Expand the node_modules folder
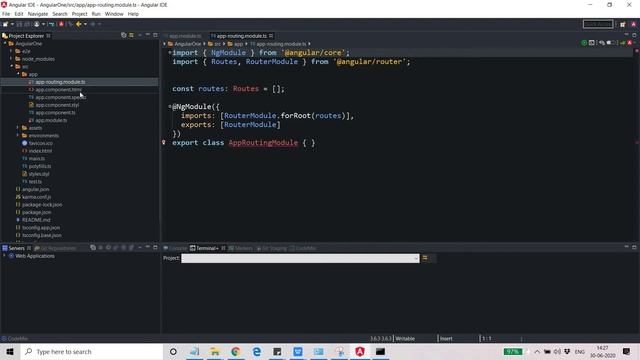This screenshot has height=360, width=640. click(x=11, y=59)
